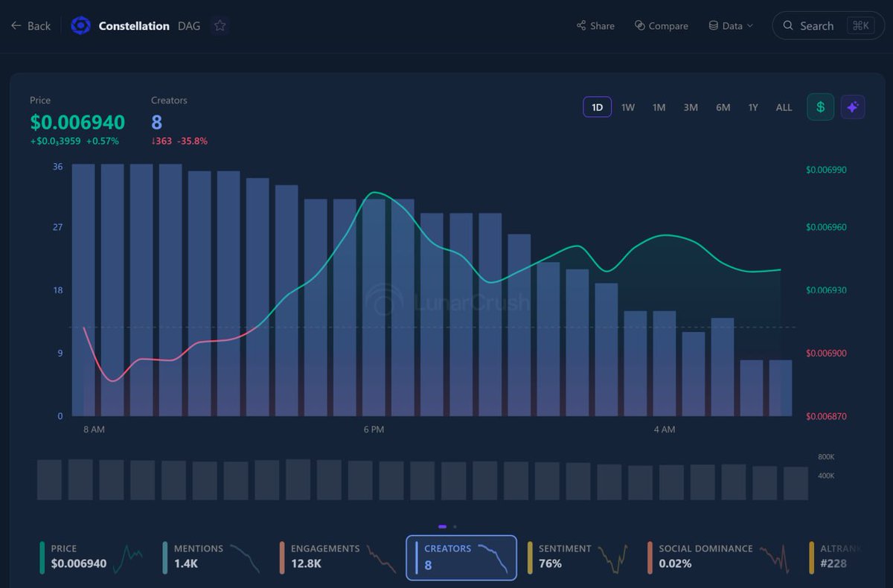Click the Constellation DAG logo icon

point(80,25)
